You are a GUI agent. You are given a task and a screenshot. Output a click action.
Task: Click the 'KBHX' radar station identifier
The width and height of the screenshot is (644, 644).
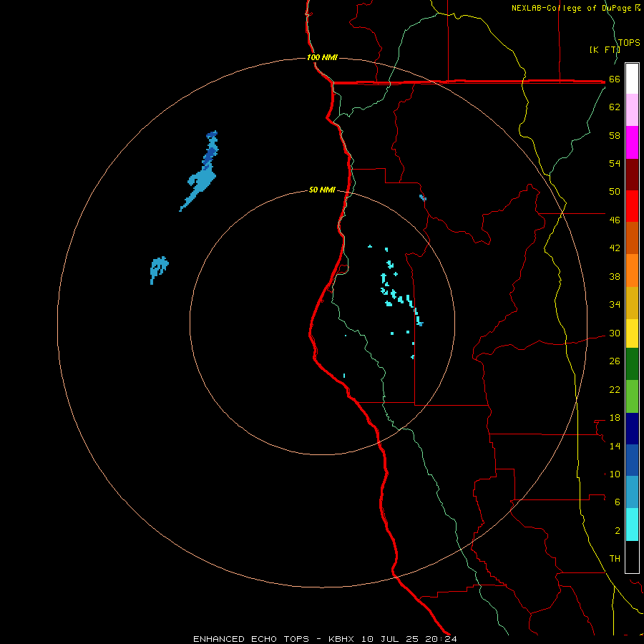click(341, 639)
